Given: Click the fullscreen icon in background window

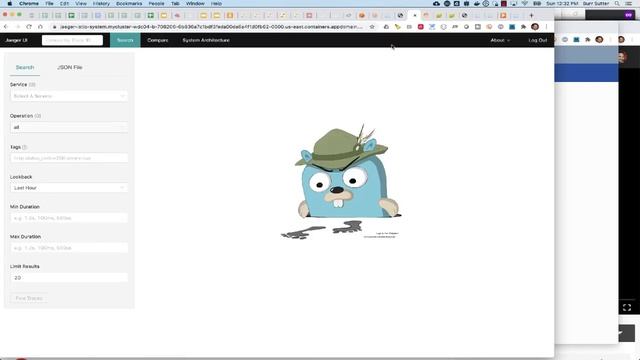Looking at the screenshot, I should [x=627, y=307].
